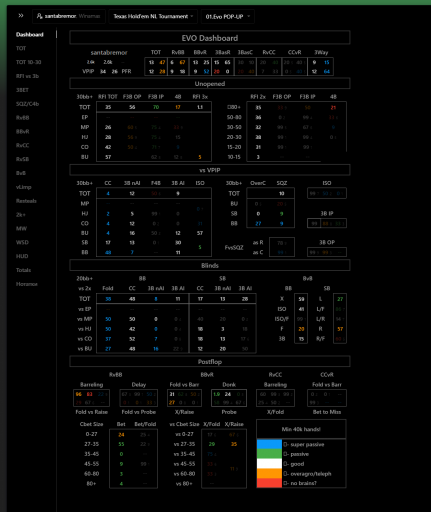
Task: Open the SQZ/C4b sidebar tab
Action: click(27, 104)
